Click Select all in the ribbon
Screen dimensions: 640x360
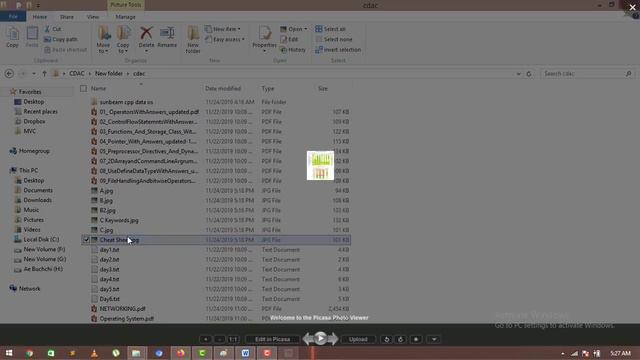coord(330,29)
